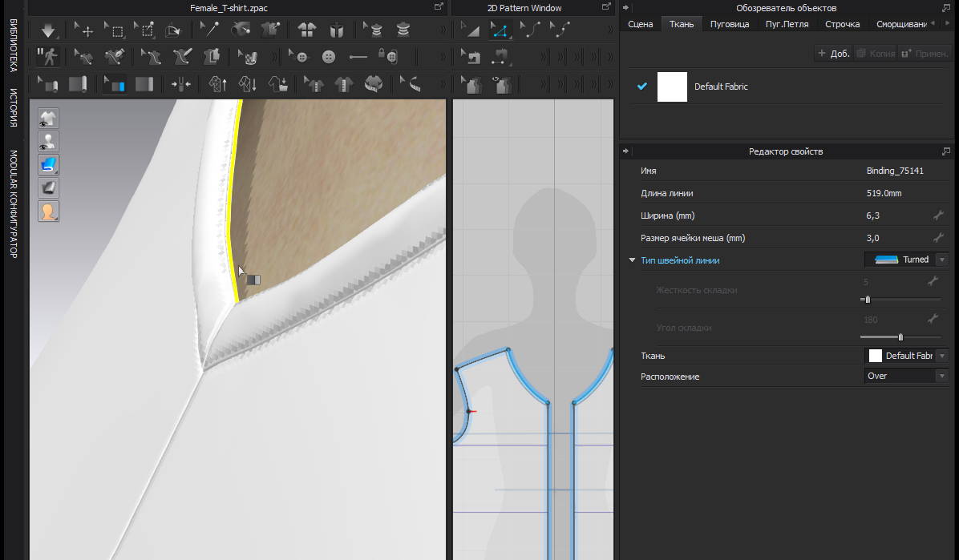959x560 pixels.
Task: Toggle garment visibility in 3D viewport
Action: 49,119
